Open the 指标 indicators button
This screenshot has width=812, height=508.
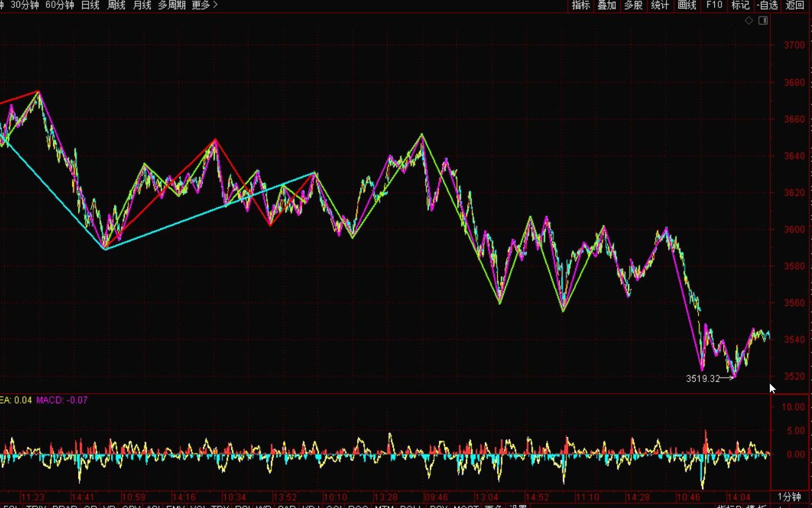581,5
